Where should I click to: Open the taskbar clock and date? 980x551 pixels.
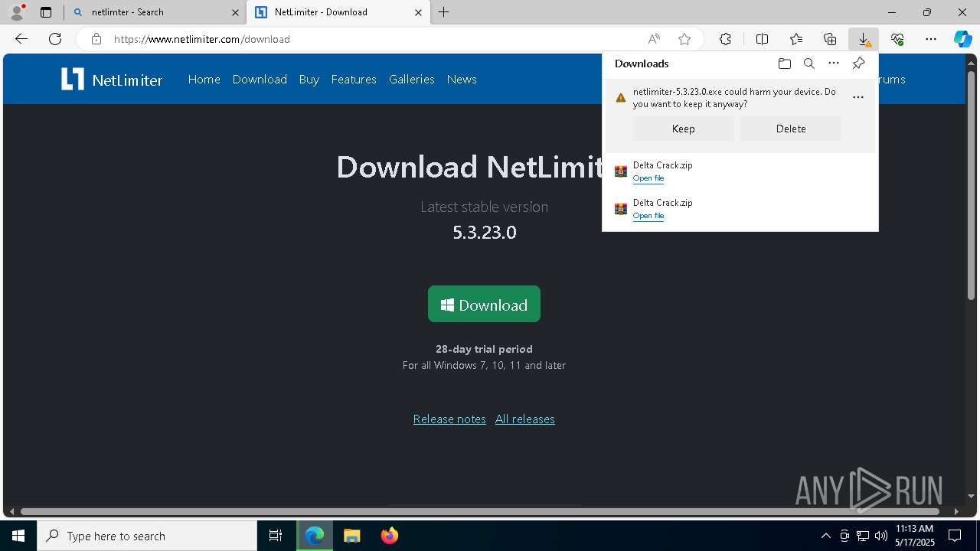click(915, 536)
